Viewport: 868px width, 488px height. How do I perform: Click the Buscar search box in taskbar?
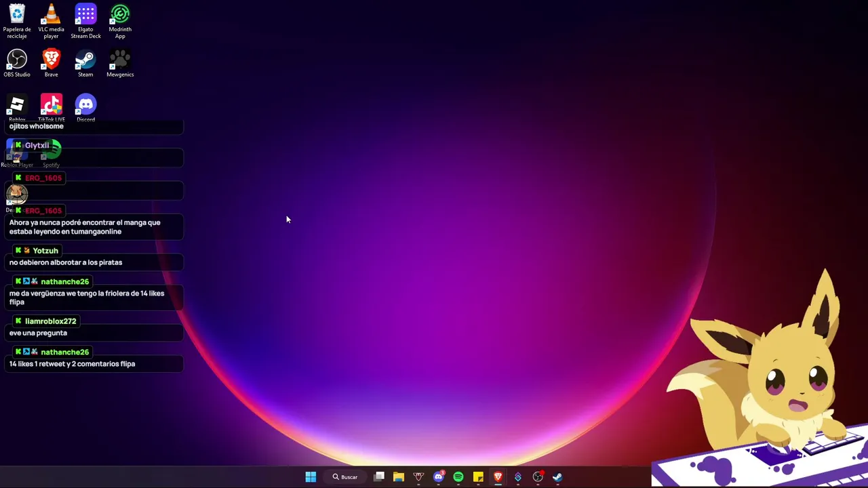click(345, 477)
